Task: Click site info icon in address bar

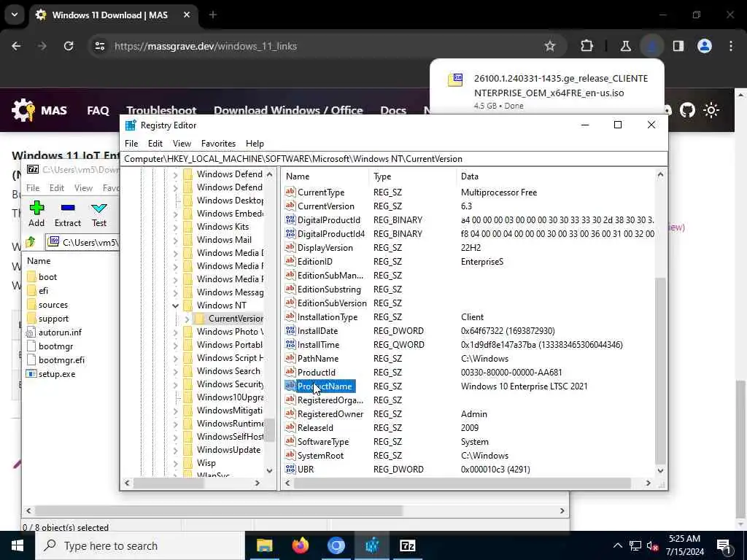Action: coord(99,46)
